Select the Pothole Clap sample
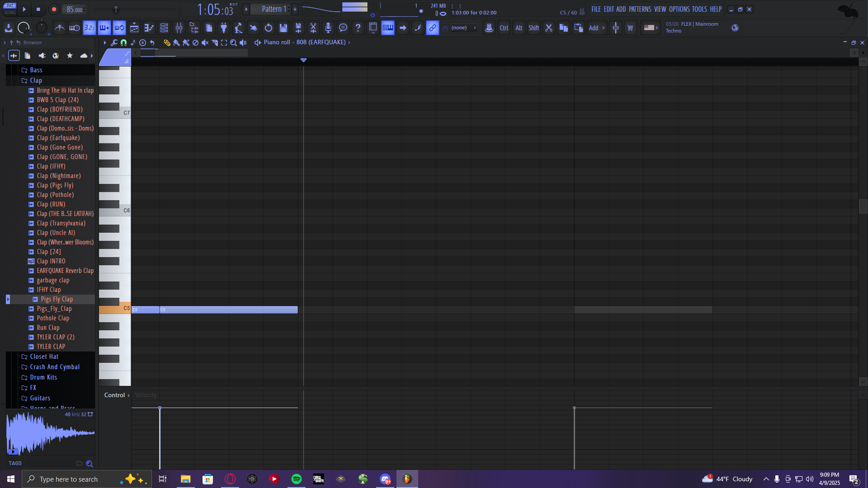Image resolution: width=868 pixels, height=488 pixels. 53,318
